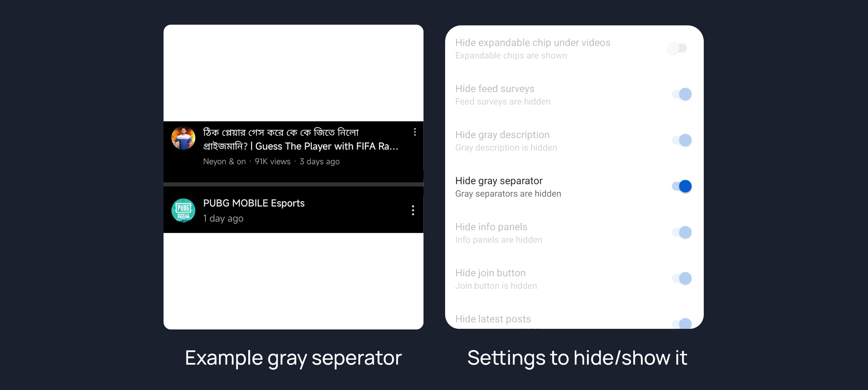The image size is (868, 390).
Task: Click the Neyon & on video metadata line
Action: [271, 162]
